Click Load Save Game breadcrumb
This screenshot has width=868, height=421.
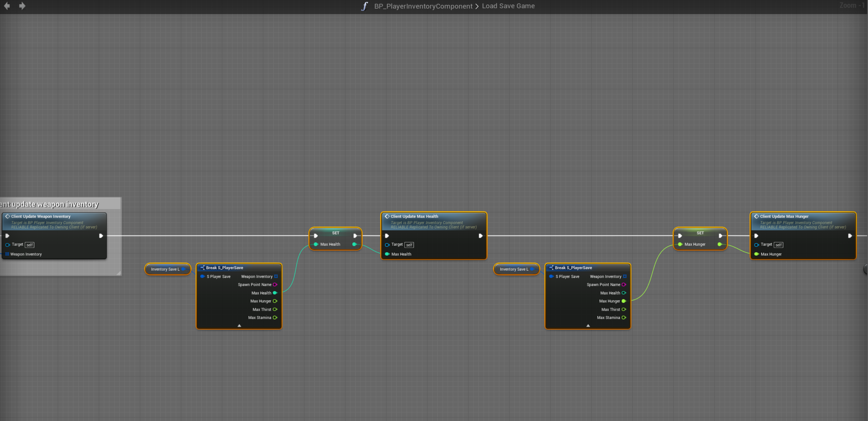[x=508, y=6]
